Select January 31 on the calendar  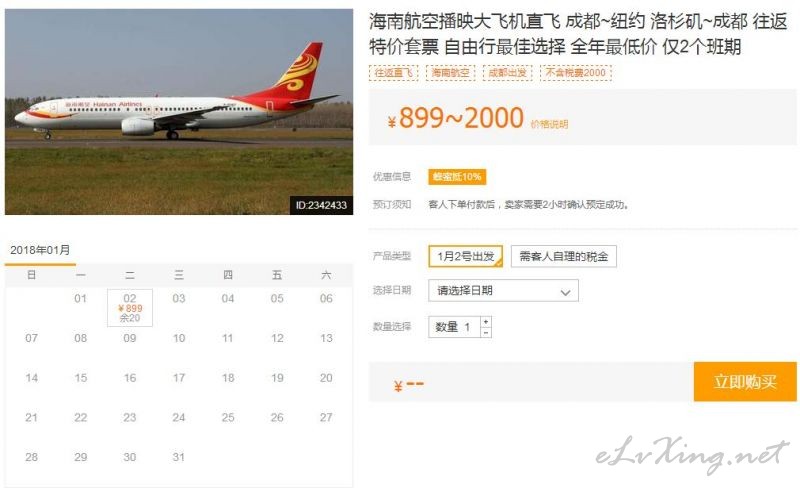click(x=179, y=457)
